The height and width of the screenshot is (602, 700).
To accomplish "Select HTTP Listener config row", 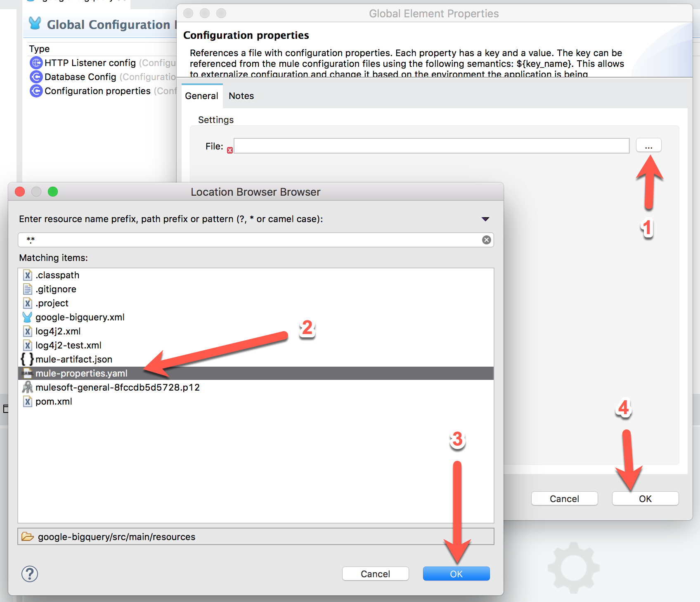I will point(102,63).
